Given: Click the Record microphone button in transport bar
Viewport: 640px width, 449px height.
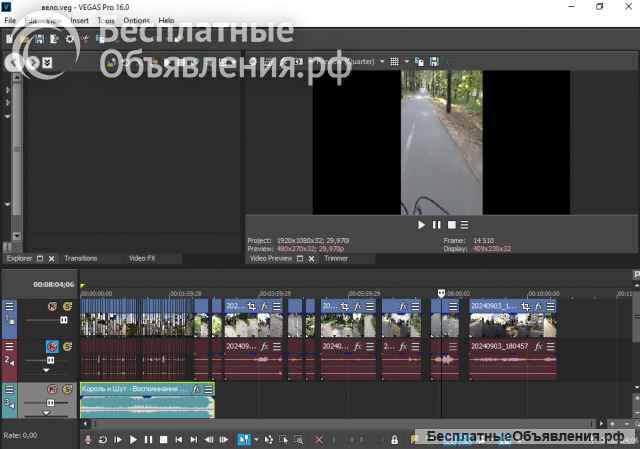Looking at the screenshot, I should click(88, 440).
